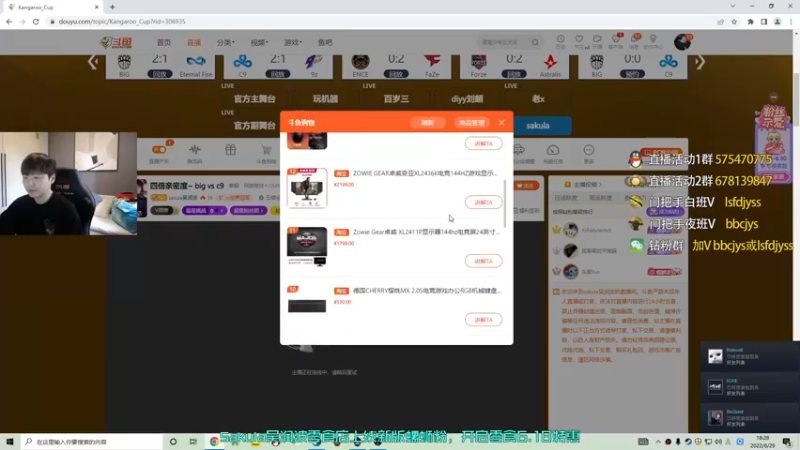
Task: Open ZOWIE XL2436K monitor product thumbnail
Action: point(307,188)
